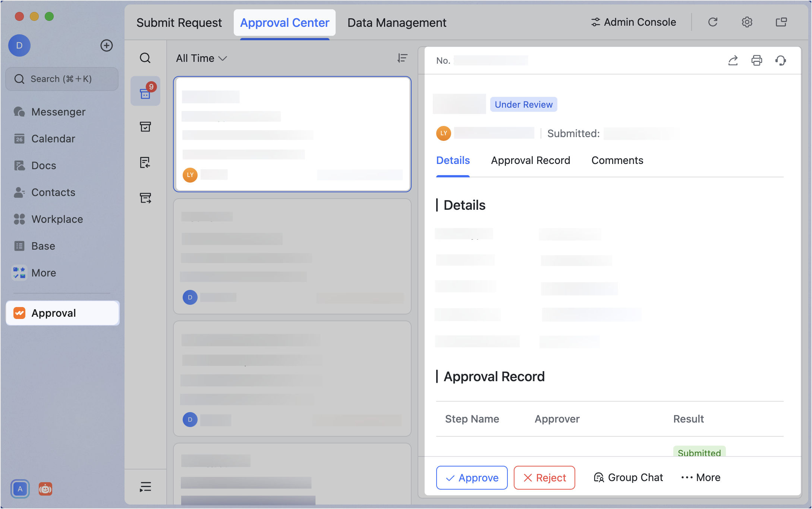Switch to the Data Management tab
The height and width of the screenshot is (509, 812).
point(396,22)
